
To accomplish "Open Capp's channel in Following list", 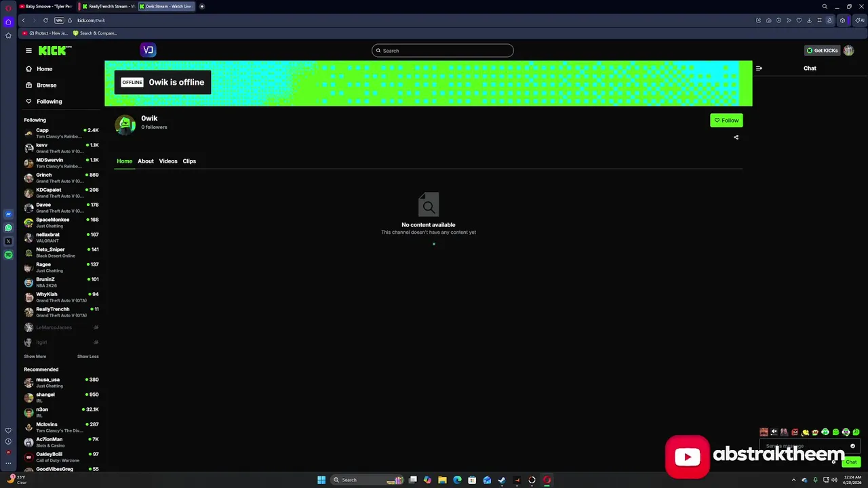I will point(61,133).
